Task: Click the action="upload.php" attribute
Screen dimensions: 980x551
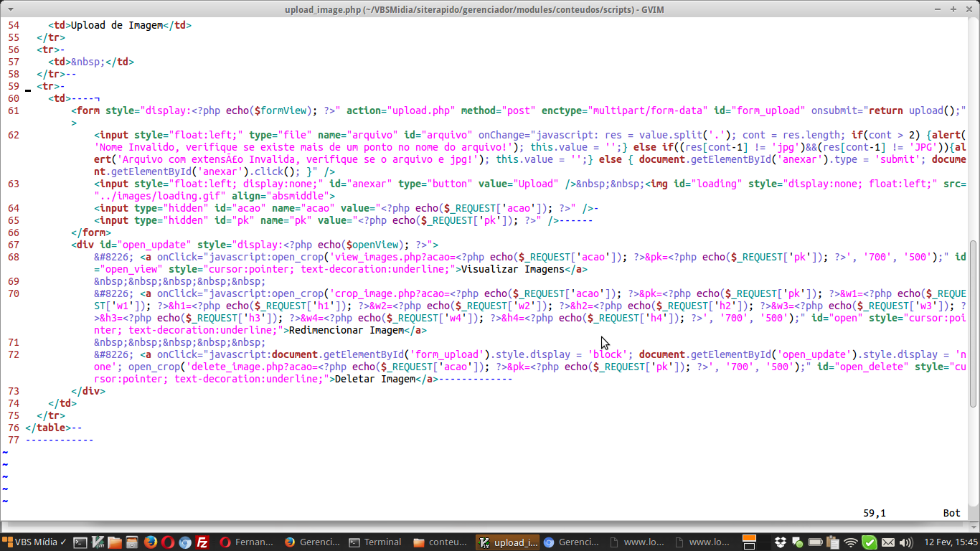Action: (401, 110)
